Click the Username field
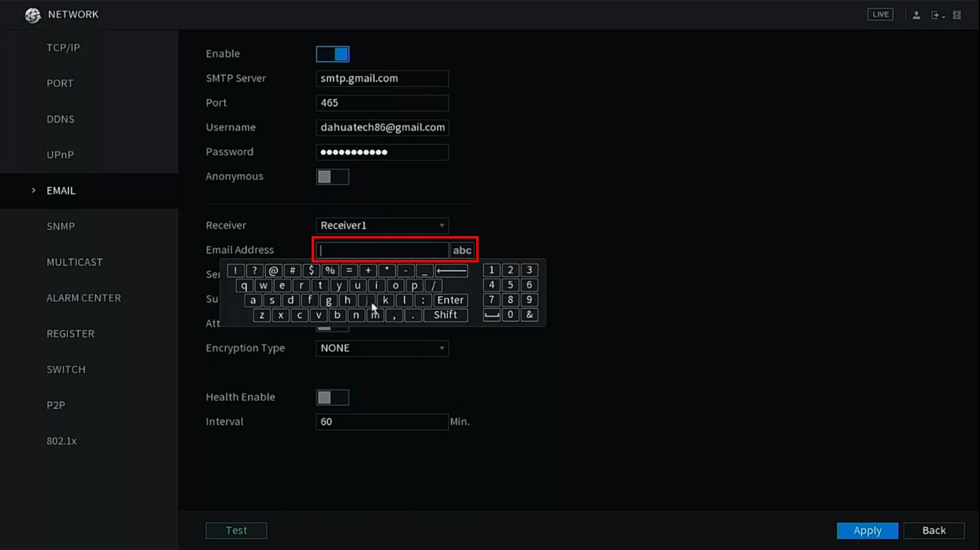 click(x=382, y=127)
